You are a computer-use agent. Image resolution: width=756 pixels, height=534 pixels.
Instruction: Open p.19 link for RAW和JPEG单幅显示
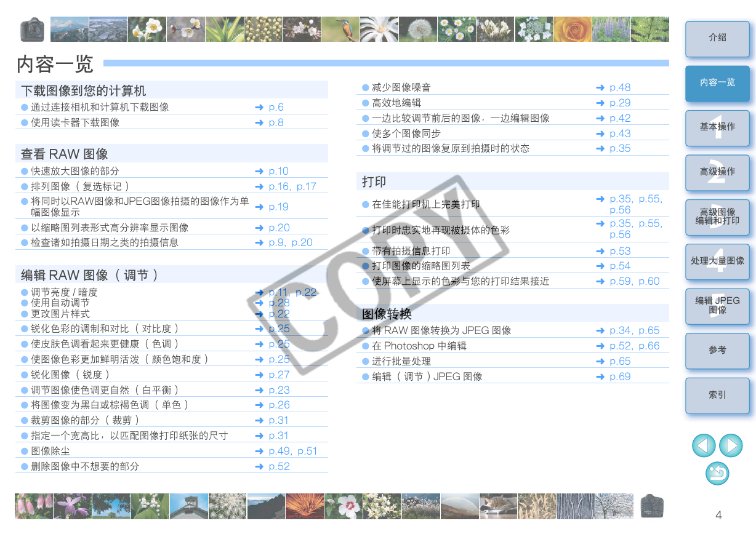278,207
